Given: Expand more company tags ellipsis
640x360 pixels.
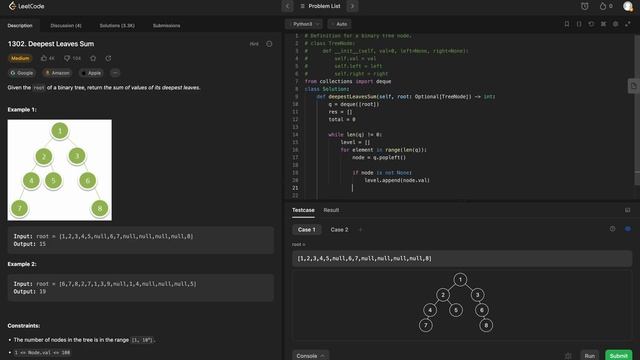Looking at the screenshot, I should coord(115,73).
